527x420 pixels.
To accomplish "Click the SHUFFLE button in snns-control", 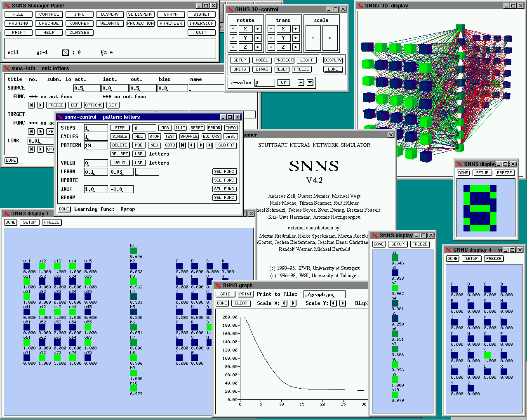I will (189, 137).
